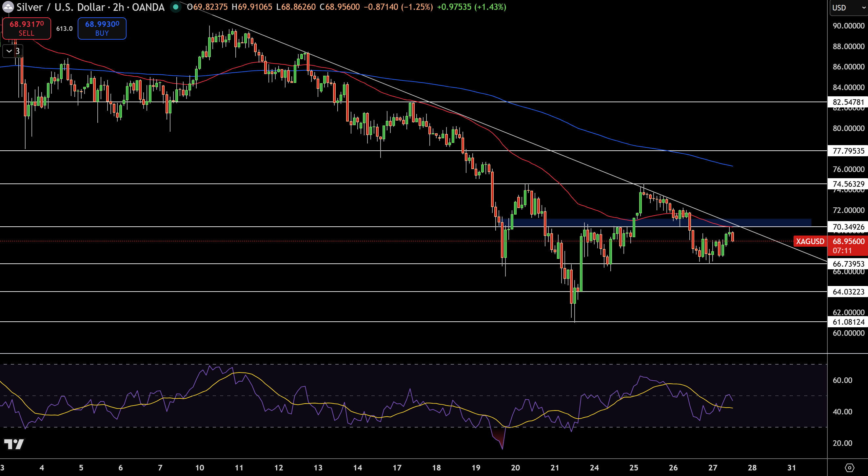Click the OANDA exchange name
868x476 pixels.
coord(147,7)
